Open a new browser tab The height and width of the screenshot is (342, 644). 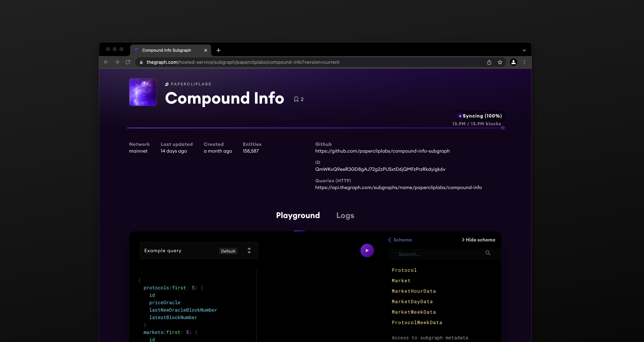click(x=218, y=50)
